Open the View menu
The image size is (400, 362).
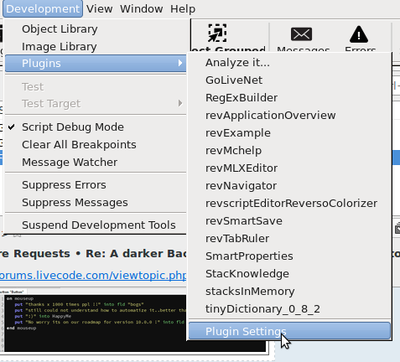coord(99,9)
